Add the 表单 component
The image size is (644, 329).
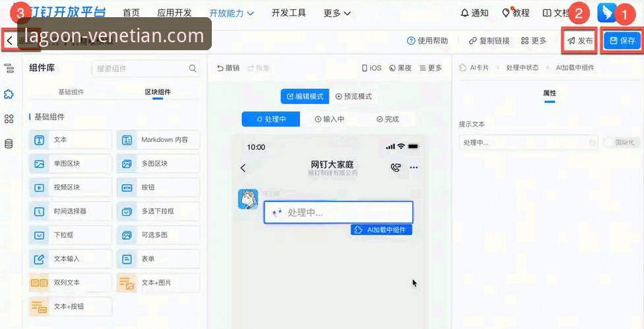click(x=158, y=259)
